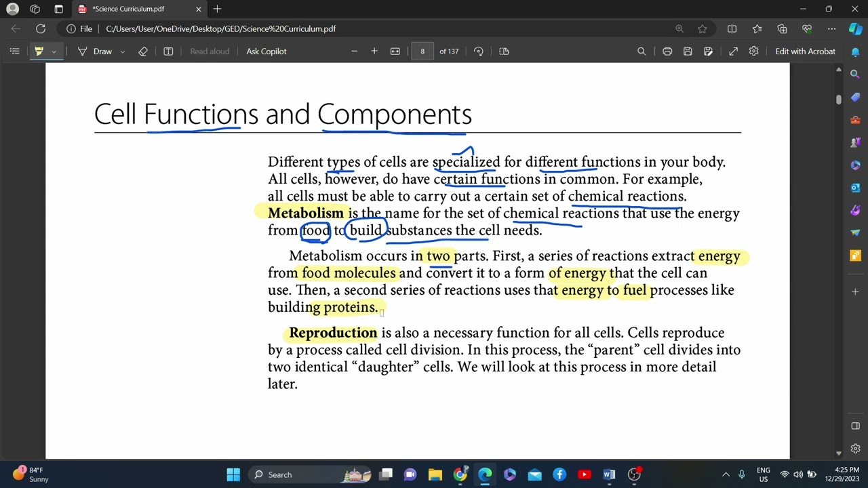Expand the Draw tool options chevron
This screenshot has height=488, width=868.
pyautogui.click(x=122, y=52)
